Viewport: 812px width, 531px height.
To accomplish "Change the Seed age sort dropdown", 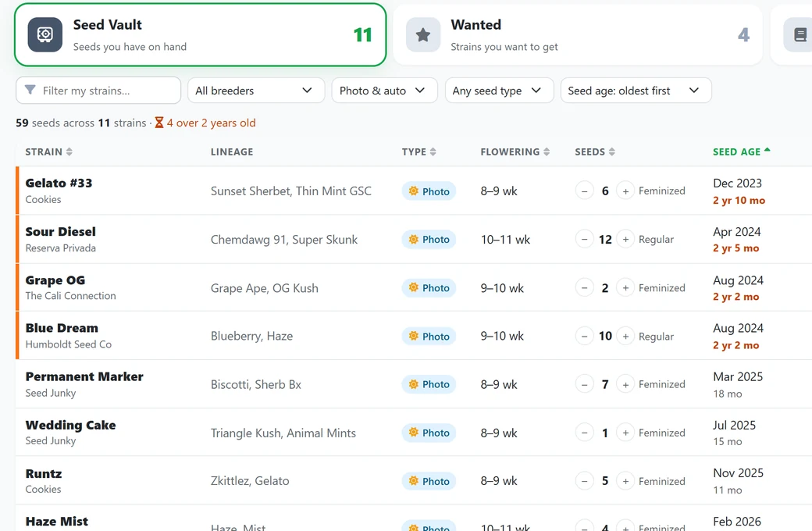I will point(636,90).
